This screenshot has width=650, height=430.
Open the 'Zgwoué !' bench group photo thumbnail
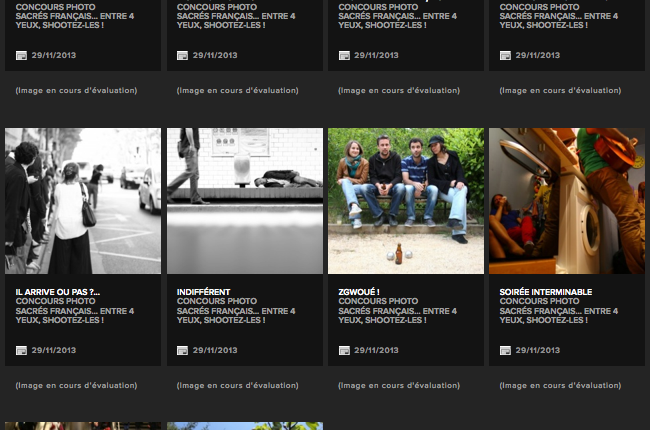406,201
